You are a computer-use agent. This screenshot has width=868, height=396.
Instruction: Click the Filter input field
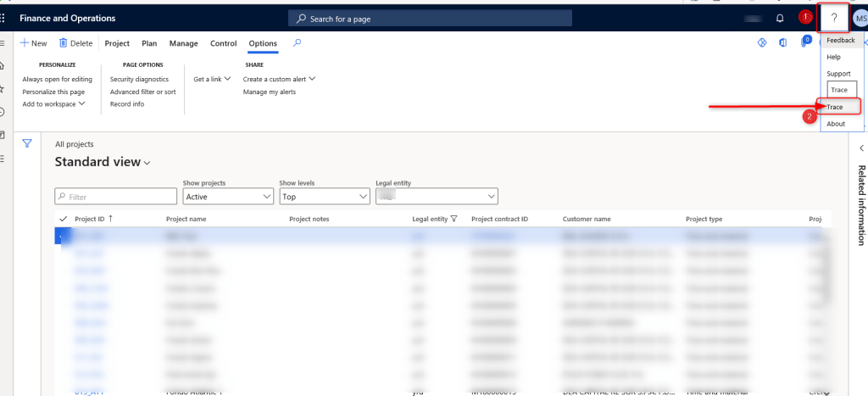(116, 197)
